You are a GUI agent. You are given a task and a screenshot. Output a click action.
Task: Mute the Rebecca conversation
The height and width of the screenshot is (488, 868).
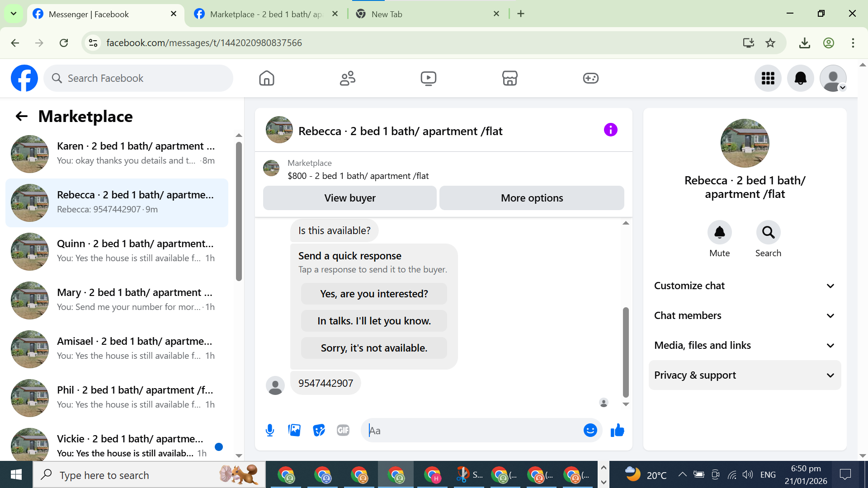click(x=719, y=233)
